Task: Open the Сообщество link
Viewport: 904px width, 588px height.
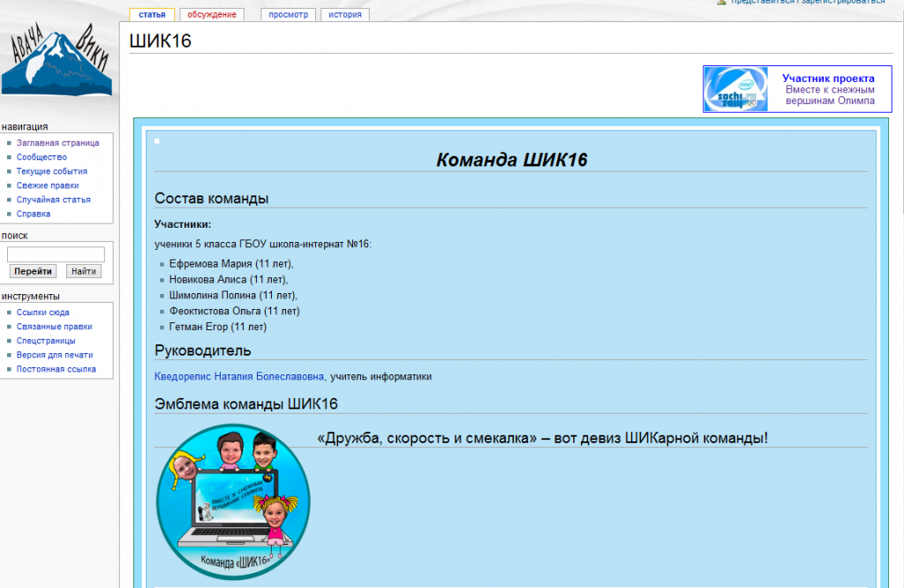Action: pyautogui.click(x=41, y=157)
